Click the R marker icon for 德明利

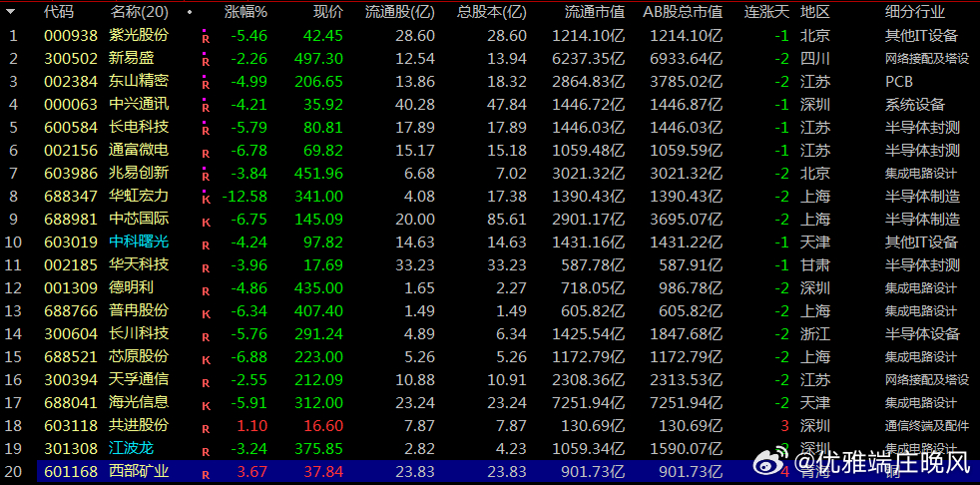tap(205, 291)
